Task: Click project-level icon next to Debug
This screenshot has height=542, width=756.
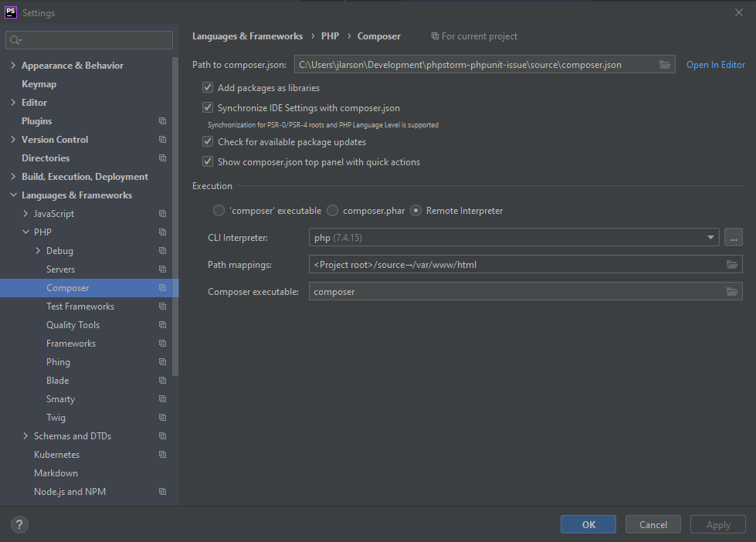Action: pos(162,251)
